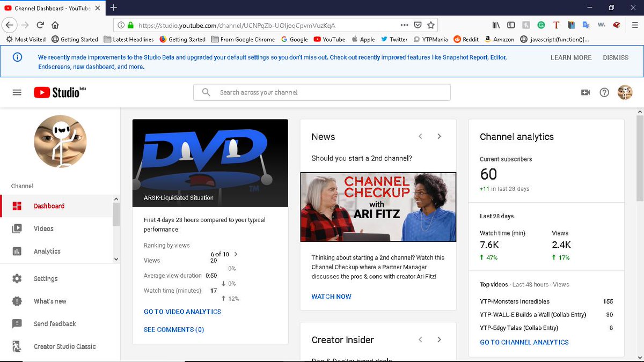Click LEARN MORE in the banner
The width and height of the screenshot is (644, 362).
pyautogui.click(x=571, y=57)
